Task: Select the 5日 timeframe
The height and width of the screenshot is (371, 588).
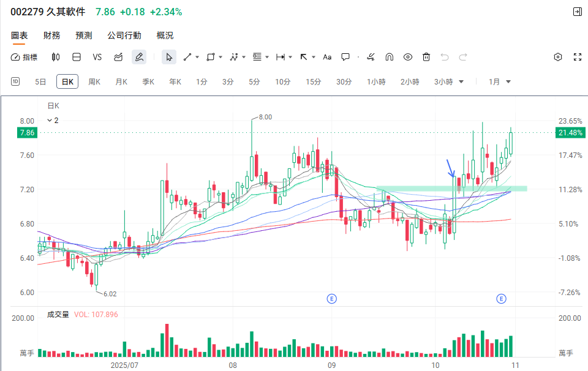Action: [x=40, y=81]
